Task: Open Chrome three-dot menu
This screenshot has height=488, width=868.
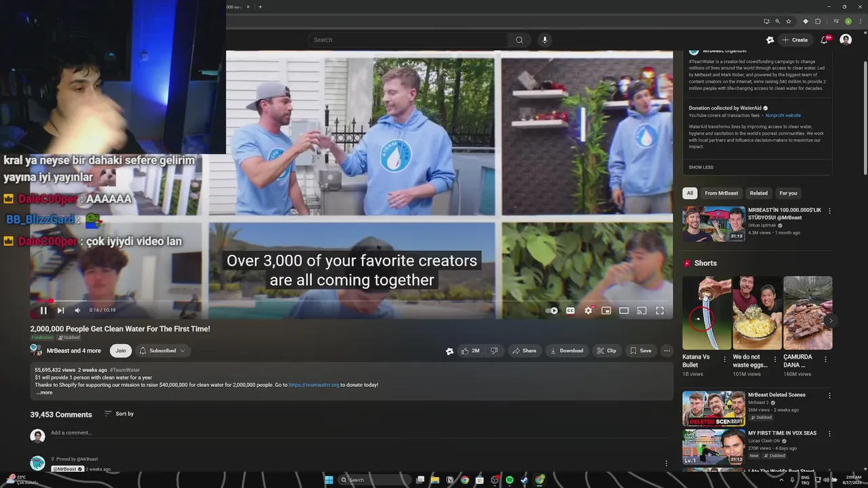Action: tap(861, 21)
